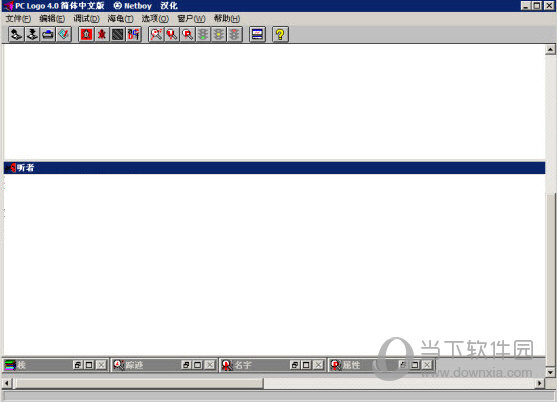
Task: Click the 听者 listener window title bar
Action: 274,168
